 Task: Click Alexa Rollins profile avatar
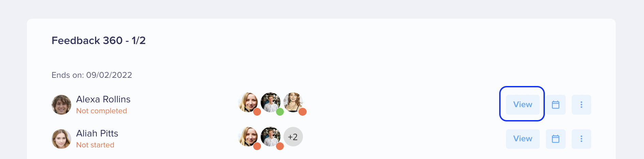(61, 105)
